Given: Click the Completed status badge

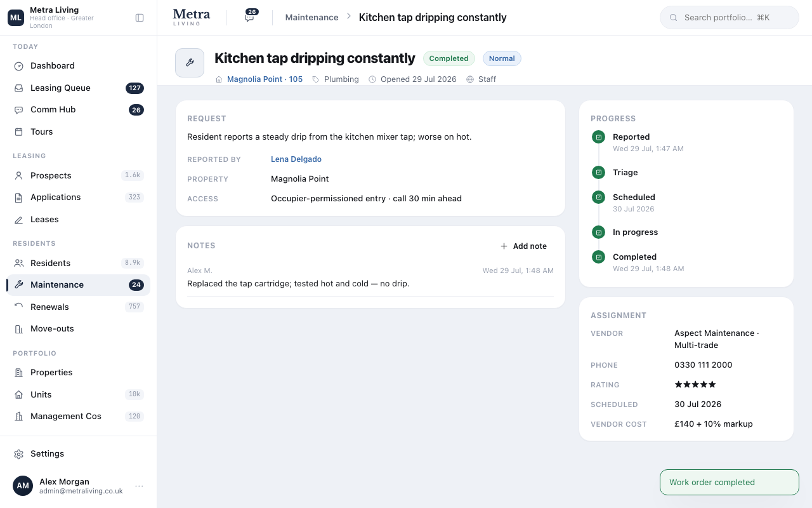Looking at the screenshot, I should point(449,58).
